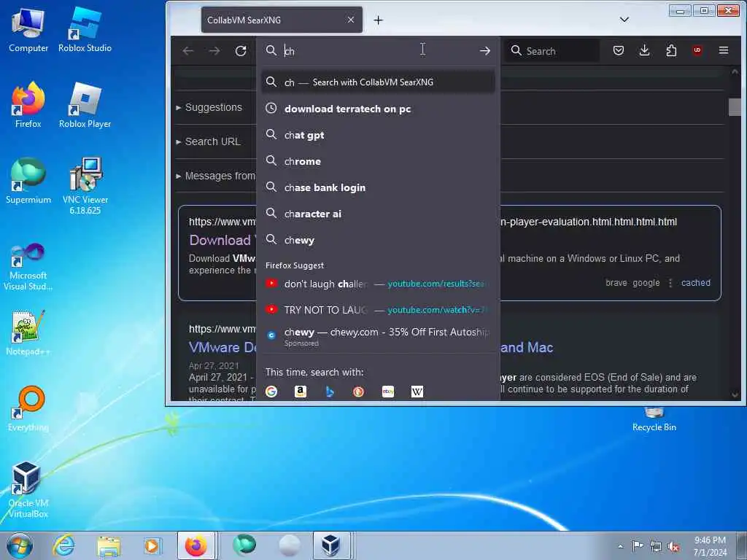Open the Extensions puzzle icon
Image resolution: width=747 pixels, height=560 pixels.
pos(671,50)
